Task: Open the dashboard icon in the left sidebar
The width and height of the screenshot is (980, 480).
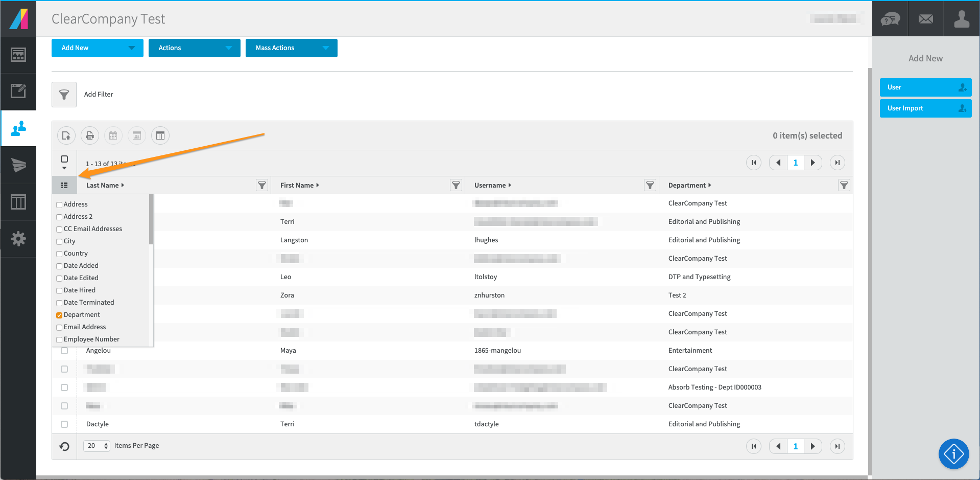Action: [18, 55]
